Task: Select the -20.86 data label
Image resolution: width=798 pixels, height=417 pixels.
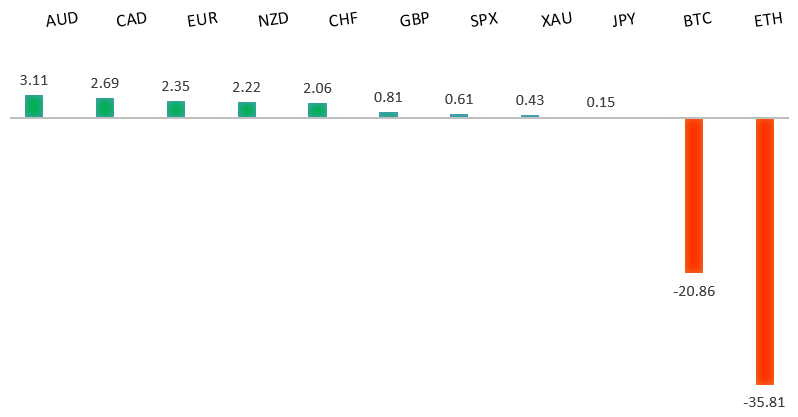Action: [x=694, y=291]
